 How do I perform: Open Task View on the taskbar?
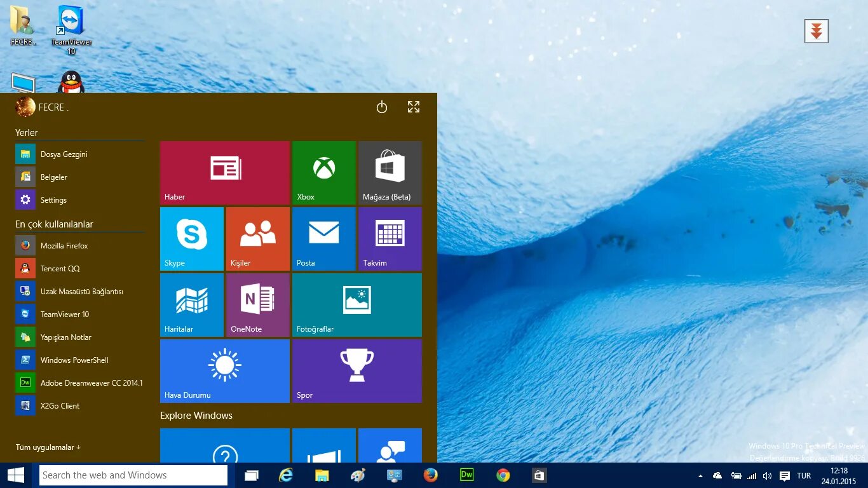coord(252,475)
